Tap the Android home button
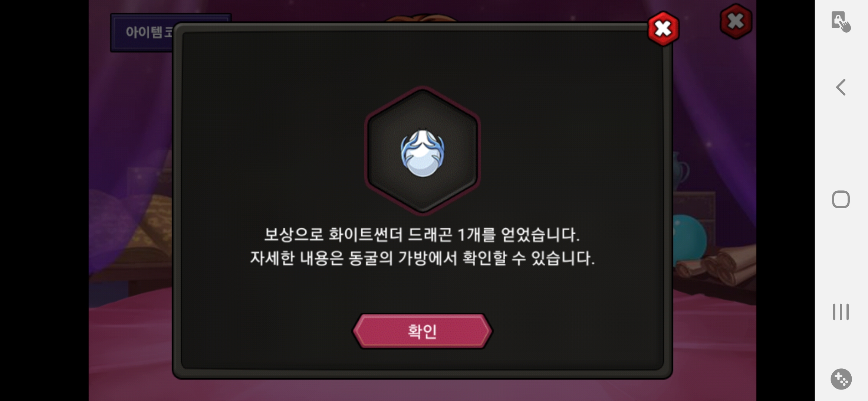This screenshot has height=401, width=868. [841, 199]
